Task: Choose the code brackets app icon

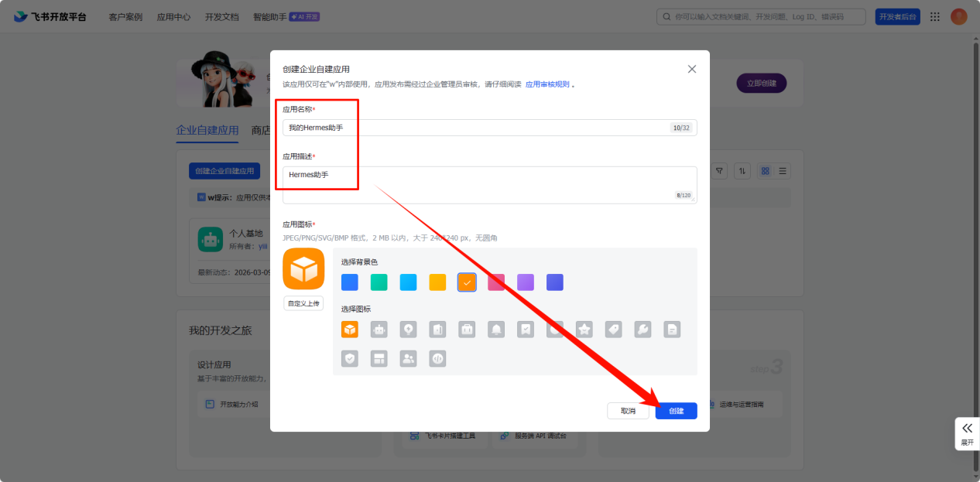Action: pyautogui.click(x=438, y=358)
